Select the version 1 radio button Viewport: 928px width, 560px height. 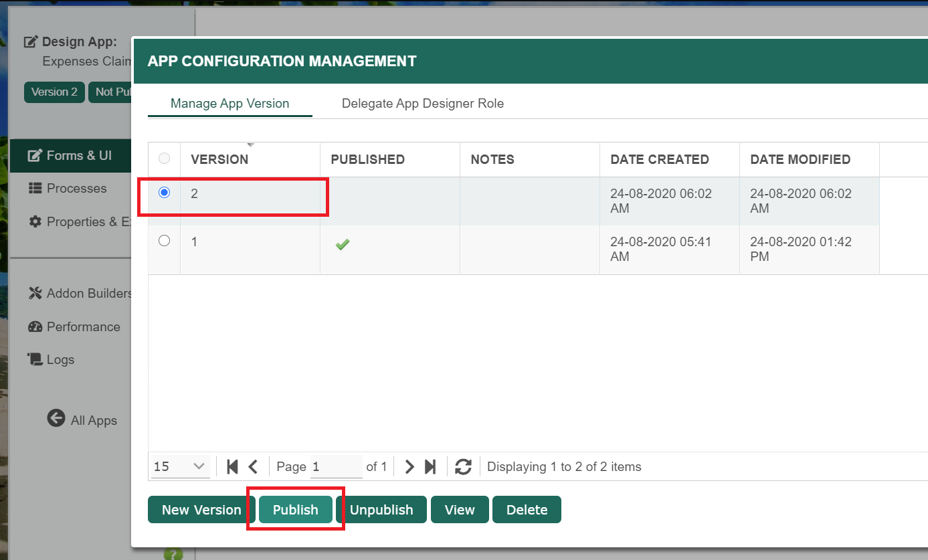point(164,241)
